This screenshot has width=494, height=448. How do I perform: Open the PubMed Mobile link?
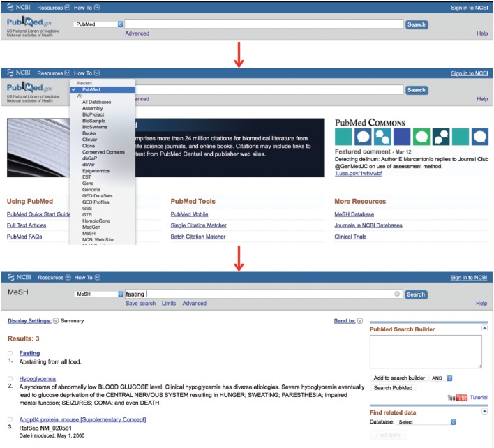click(x=189, y=214)
